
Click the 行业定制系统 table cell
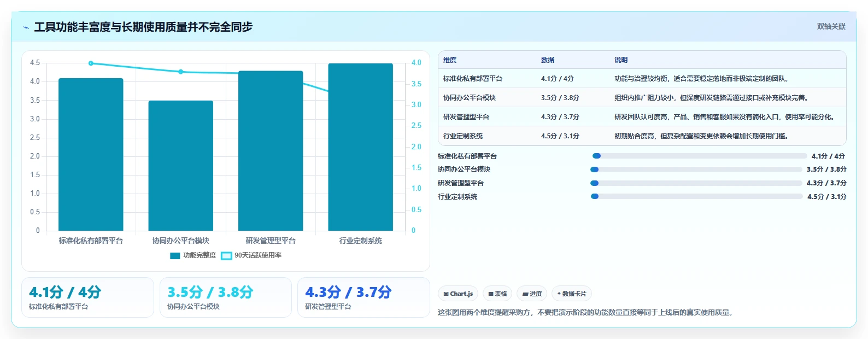pyautogui.click(x=463, y=136)
